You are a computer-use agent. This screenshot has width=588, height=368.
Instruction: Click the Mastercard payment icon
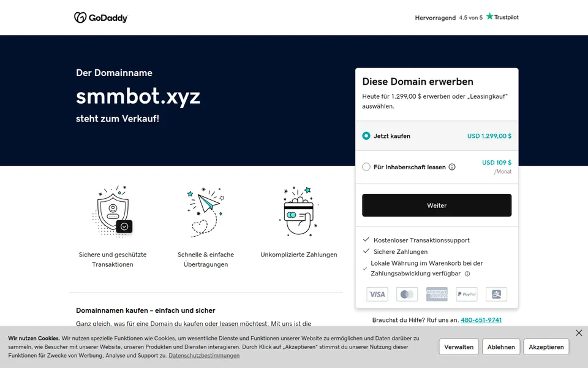[x=407, y=294]
